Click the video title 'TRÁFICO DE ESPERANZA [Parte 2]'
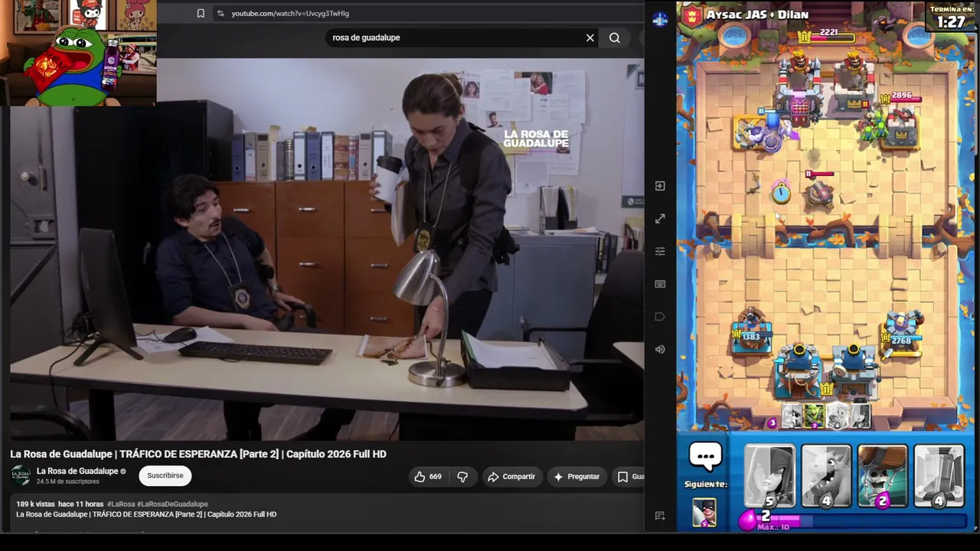980x551 pixels. (x=199, y=454)
